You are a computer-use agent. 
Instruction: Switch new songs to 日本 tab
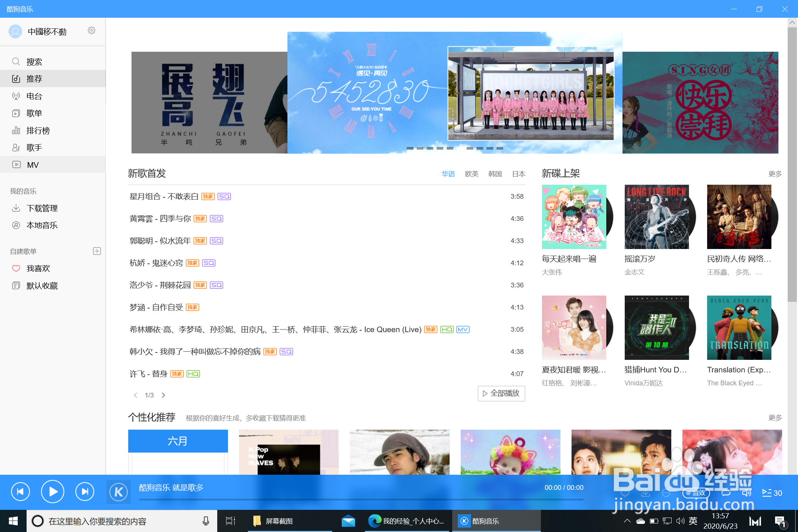[x=519, y=174]
